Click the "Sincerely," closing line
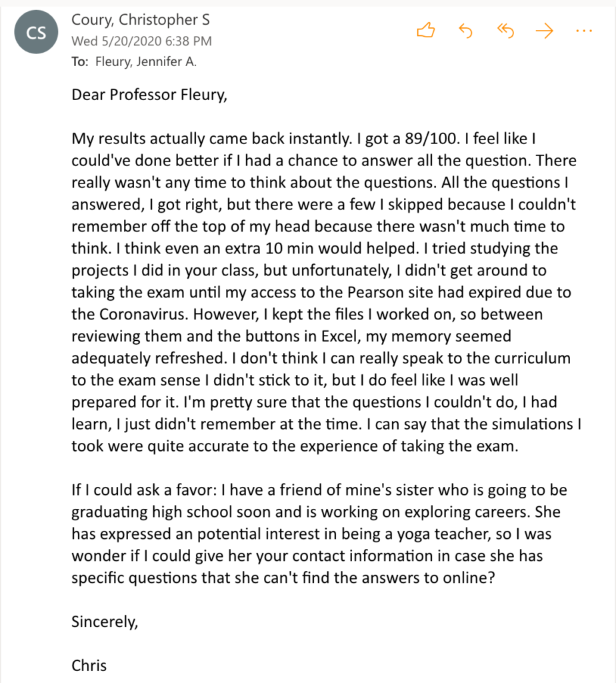 (x=105, y=622)
